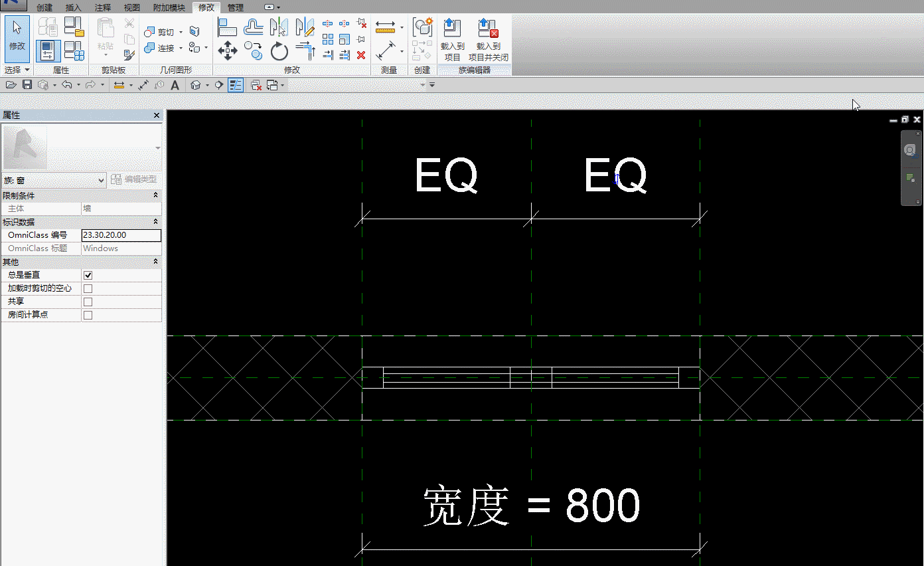Click the Revit application menu button
Viewport: 924px width, 566px height.
(14, 6)
